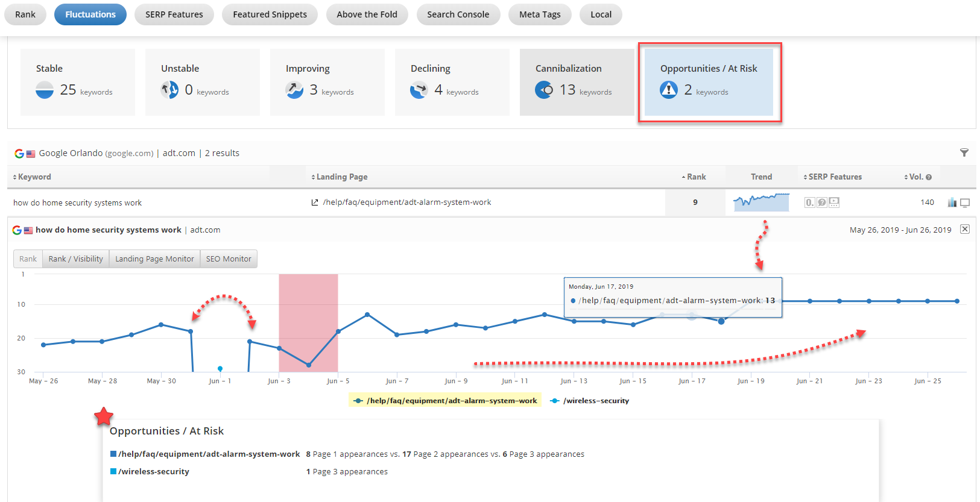The image size is (980, 502).
Task: Filter by Cannibalization keywords card
Action: coord(577,82)
